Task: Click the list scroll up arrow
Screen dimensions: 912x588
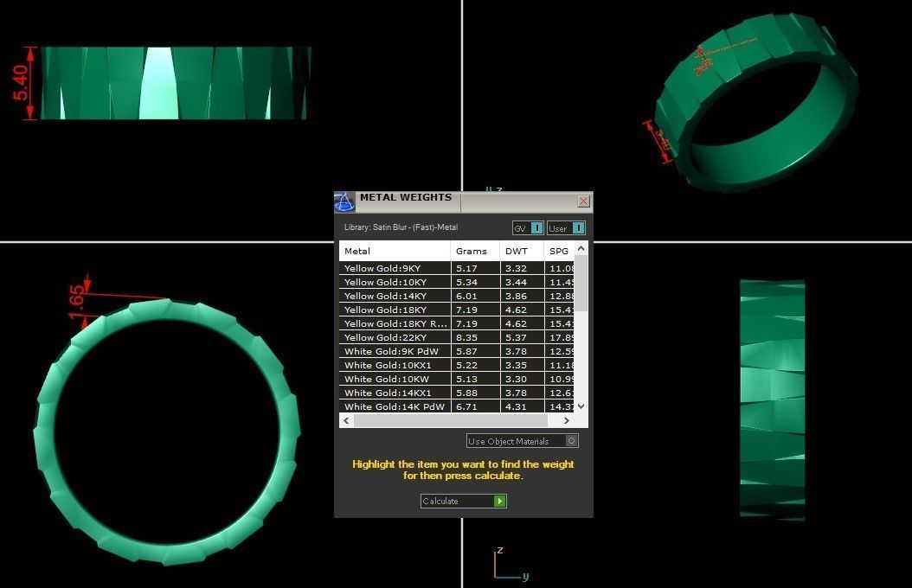Action: click(x=581, y=249)
